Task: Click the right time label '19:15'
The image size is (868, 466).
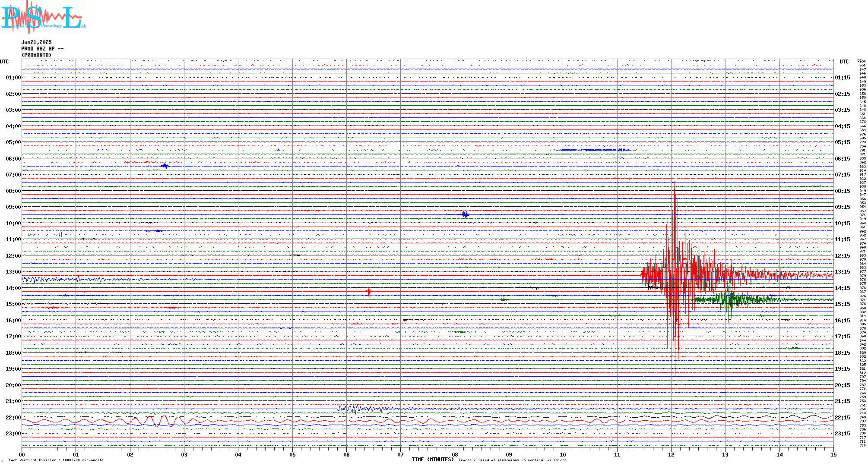Action: point(843,369)
